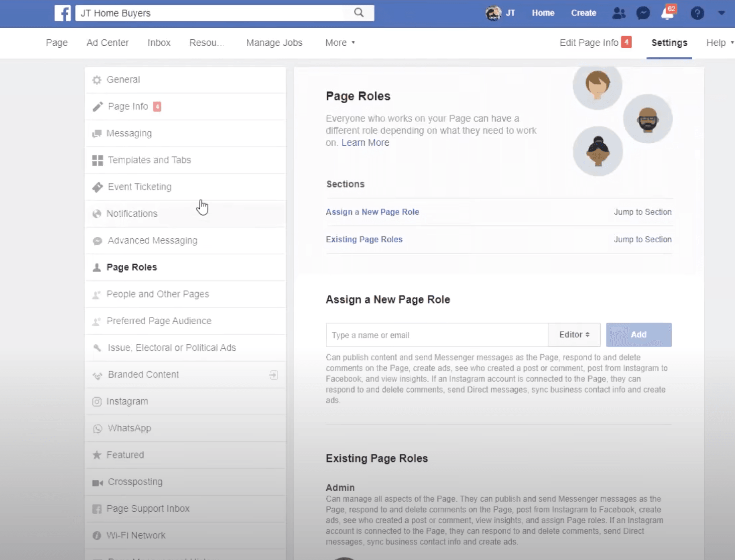Click the Messaging chat icon
Screen dimensions: 735x560
(97, 134)
